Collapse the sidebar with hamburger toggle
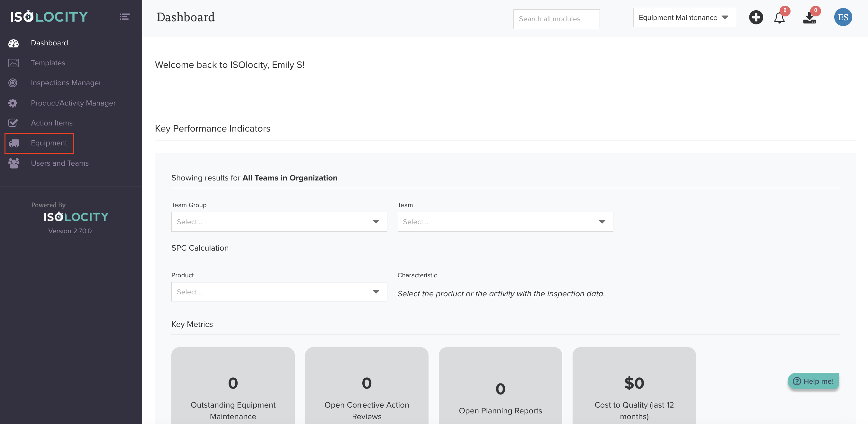 click(x=124, y=16)
